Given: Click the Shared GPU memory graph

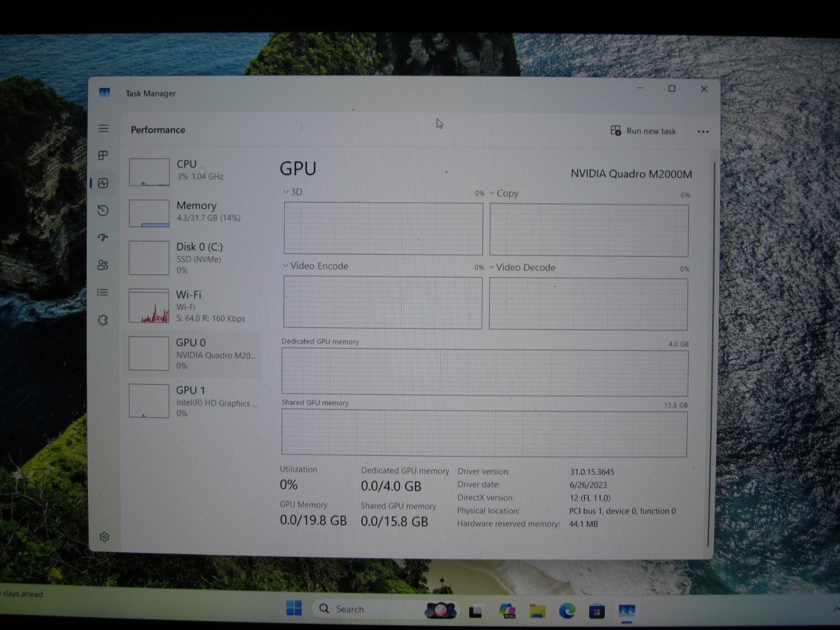Looking at the screenshot, I should click(x=484, y=433).
